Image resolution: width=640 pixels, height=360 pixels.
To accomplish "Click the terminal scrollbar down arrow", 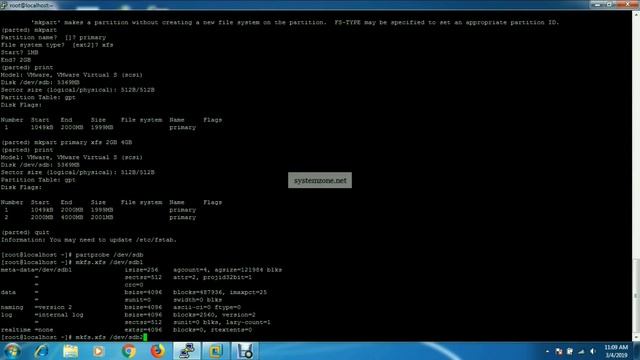I will tap(636, 338).
